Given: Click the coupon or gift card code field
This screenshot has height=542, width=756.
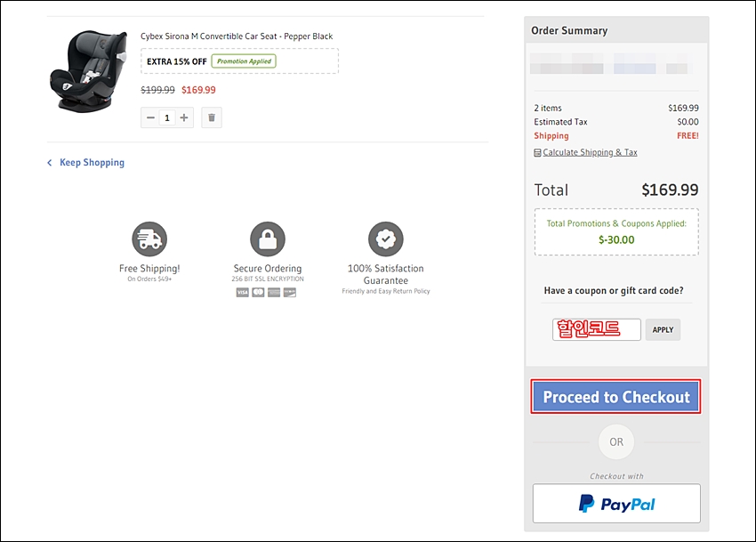Looking at the screenshot, I should 597,329.
